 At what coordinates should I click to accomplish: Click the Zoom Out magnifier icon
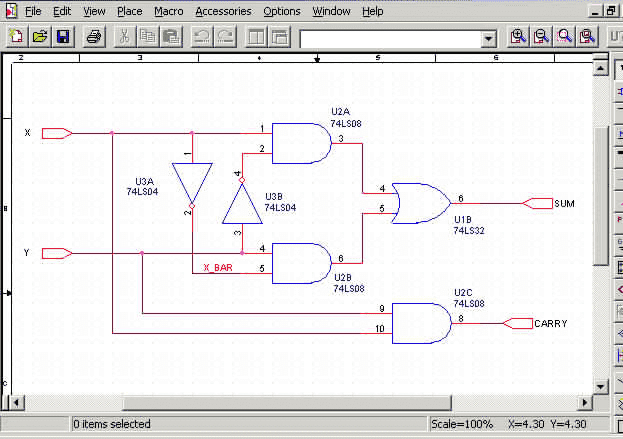pyautogui.click(x=541, y=37)
